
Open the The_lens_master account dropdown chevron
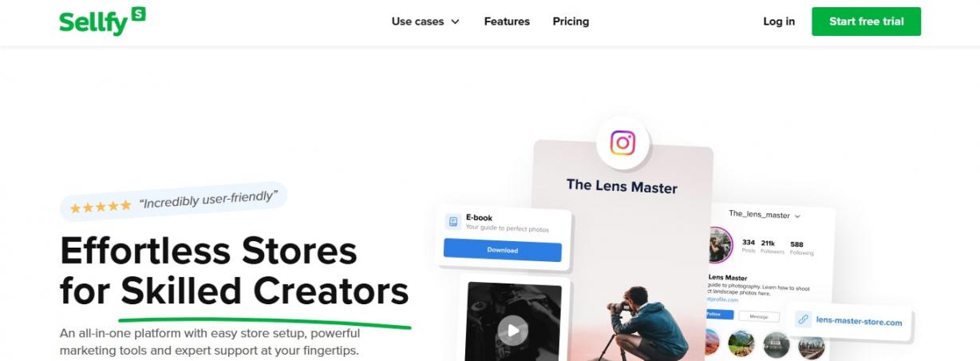[x=797, y=216]
